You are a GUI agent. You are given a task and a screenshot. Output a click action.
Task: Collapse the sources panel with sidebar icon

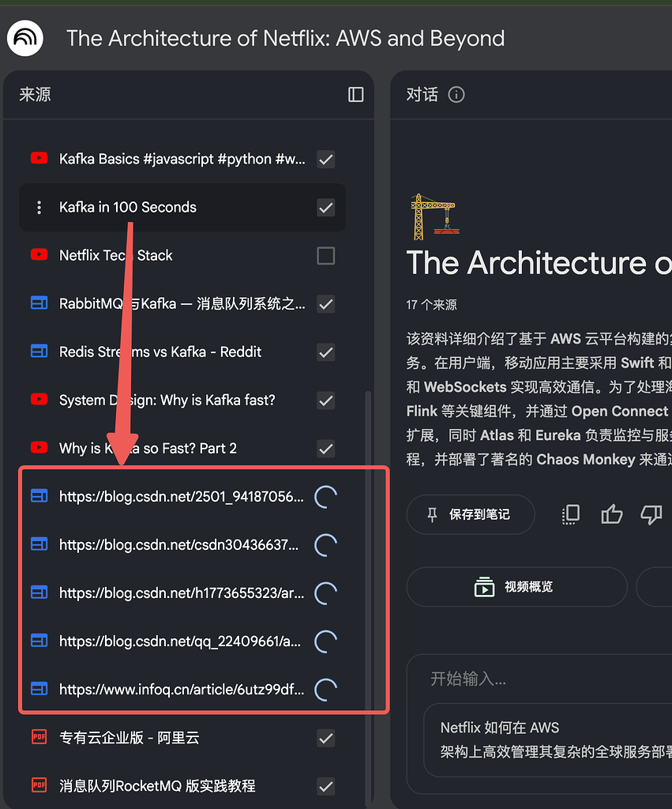[x=356, y=95]
